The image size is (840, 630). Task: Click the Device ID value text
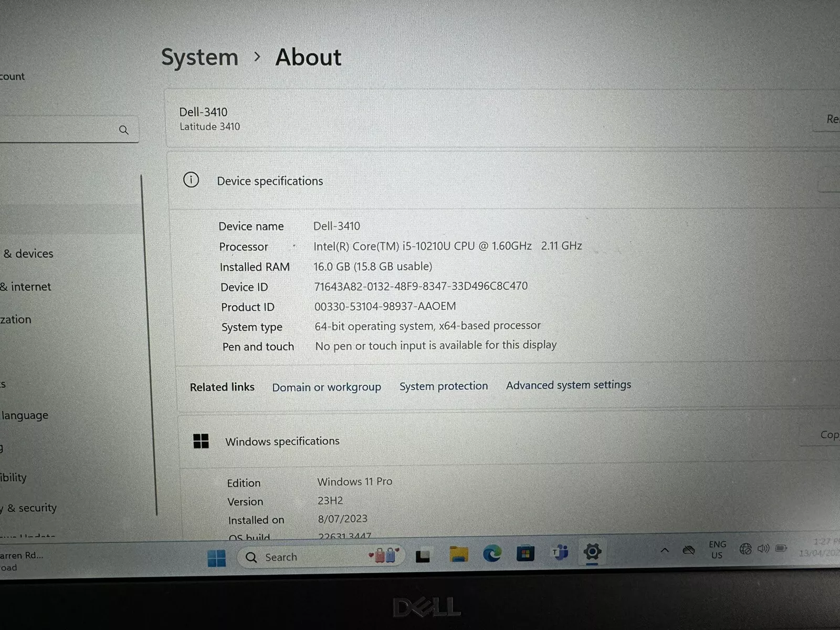(x=421, y=286)
